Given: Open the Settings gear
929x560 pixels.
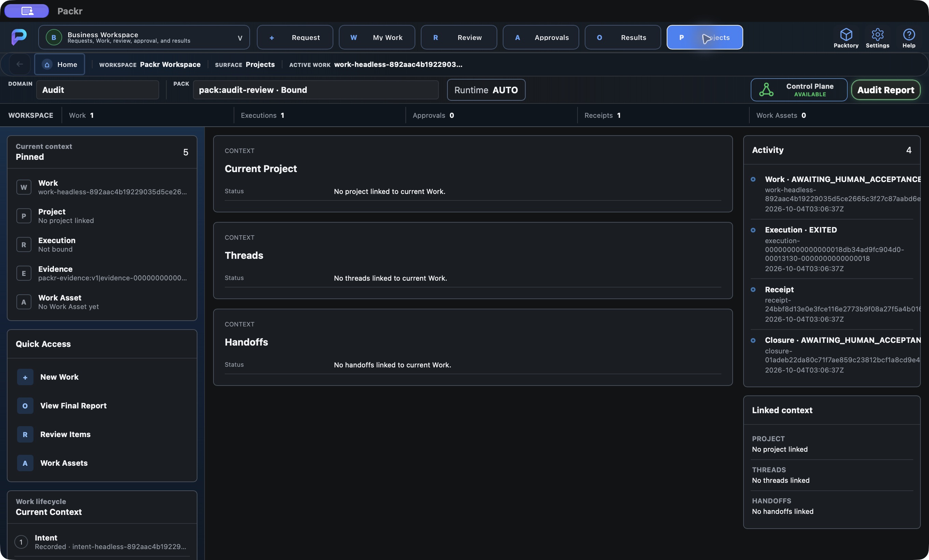Looking at the screenshot, I should (x=877, y=38).
